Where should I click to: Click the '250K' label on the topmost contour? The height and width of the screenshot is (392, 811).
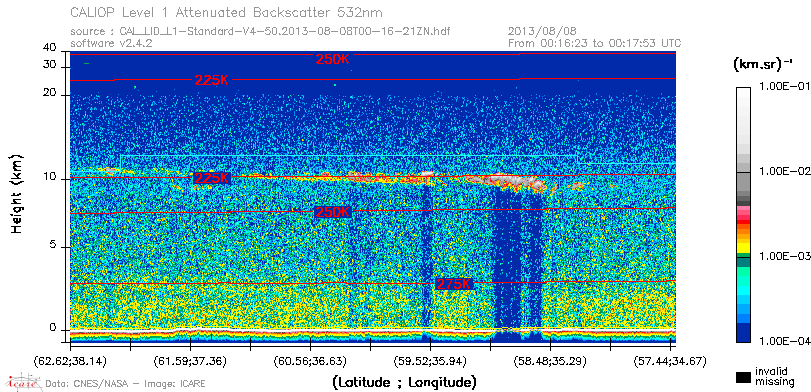pyautogui.click(x=333, y=59)
